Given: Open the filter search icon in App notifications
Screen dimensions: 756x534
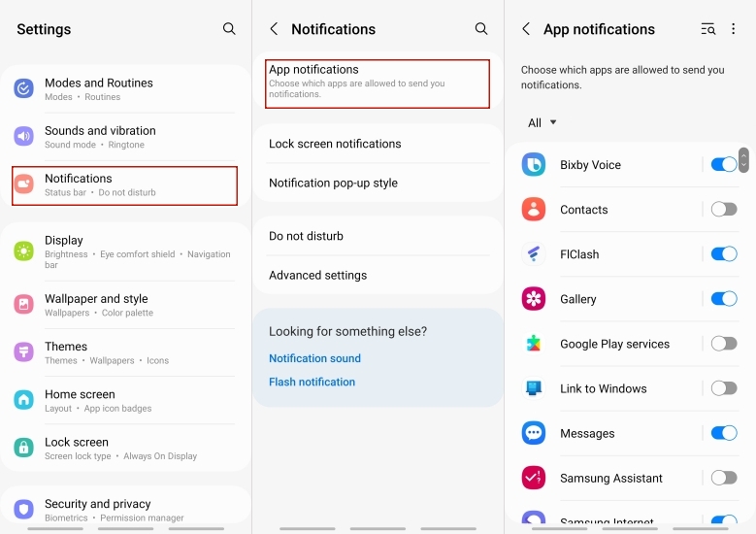Looking at the screenshot, I should click(707, 29).
